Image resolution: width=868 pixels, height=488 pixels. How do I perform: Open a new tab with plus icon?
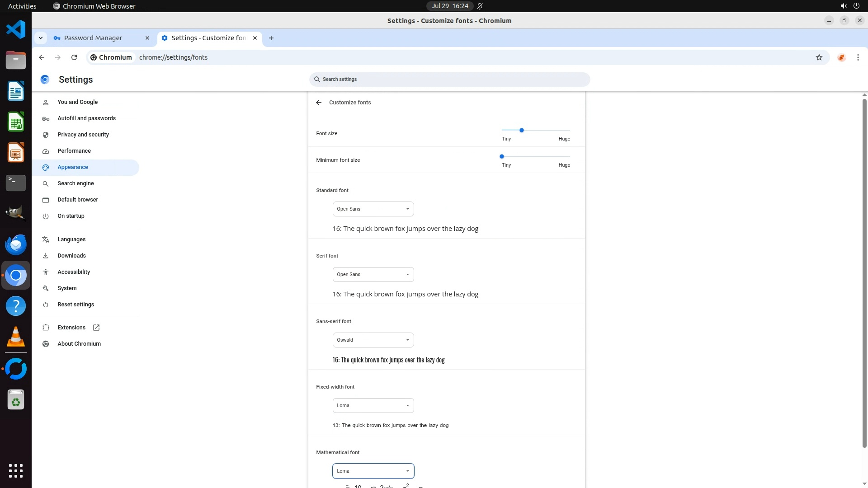(271, 38)
